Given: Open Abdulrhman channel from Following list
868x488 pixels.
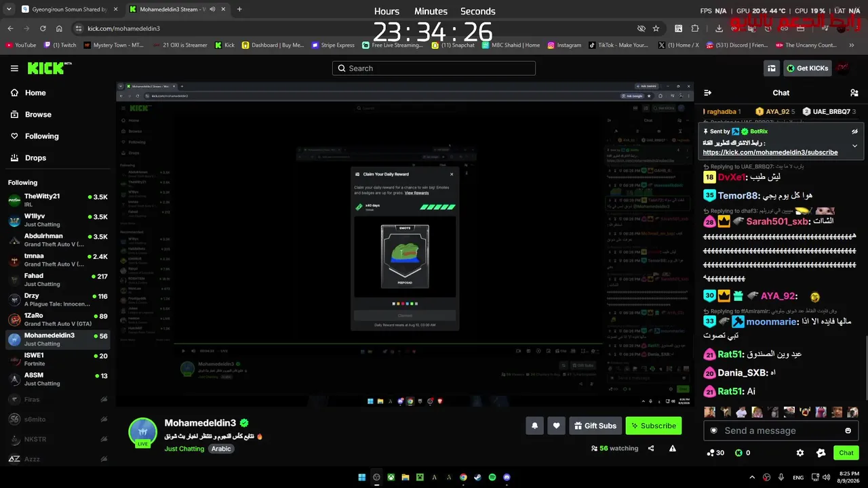Looking at the screenshot, I should pos(58,240).
